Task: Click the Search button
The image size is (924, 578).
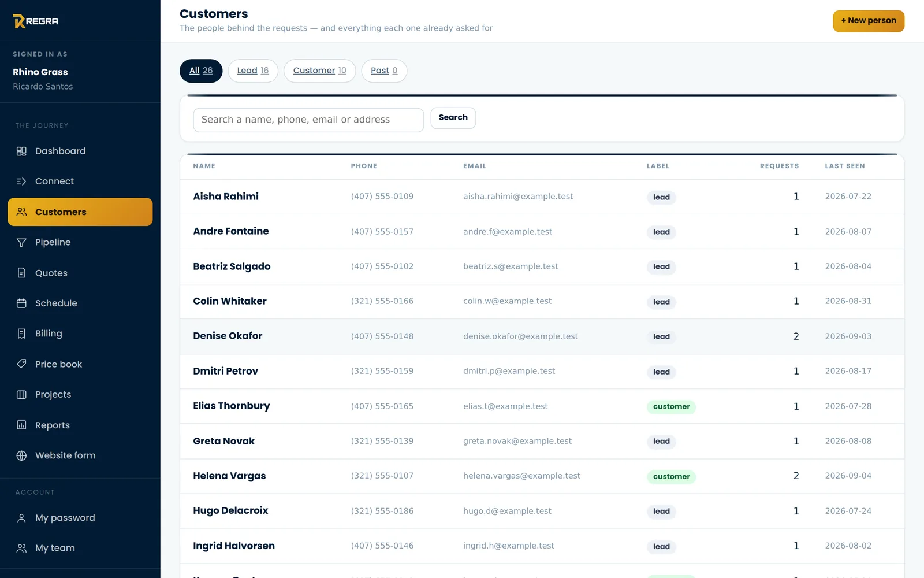Action: (x=453, y=118)
